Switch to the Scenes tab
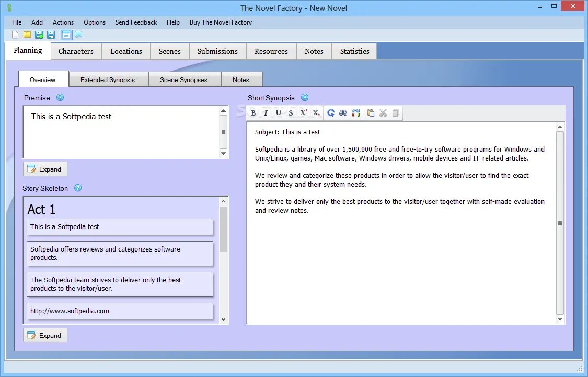 [170, 51]
